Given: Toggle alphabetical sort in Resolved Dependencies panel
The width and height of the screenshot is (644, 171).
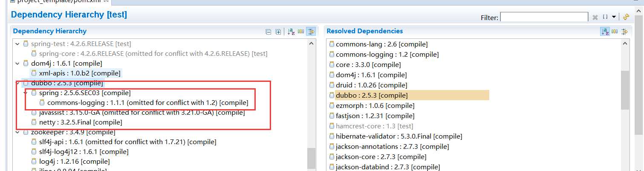Looking at the screenshot, I should tap(605, 32).
